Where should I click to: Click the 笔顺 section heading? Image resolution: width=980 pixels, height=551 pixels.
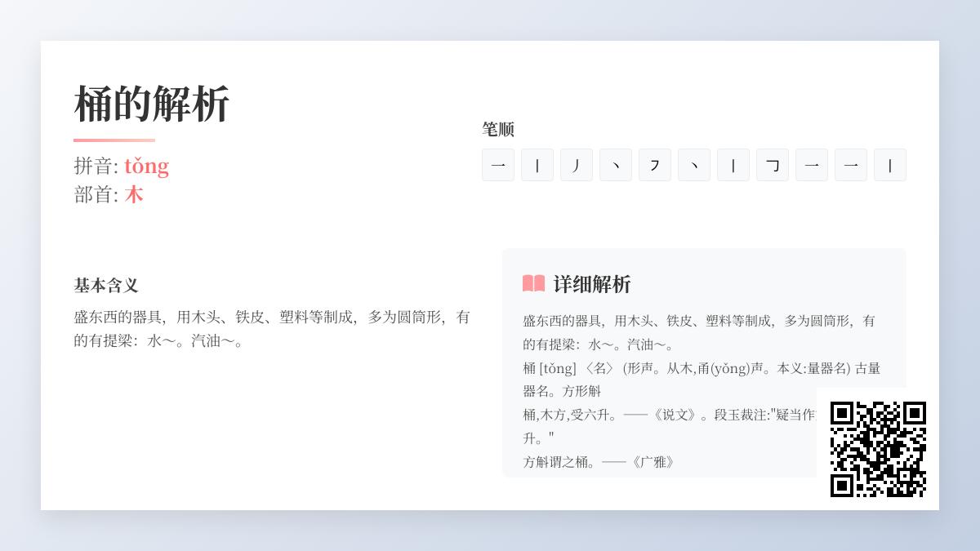(x=498, y=129)
